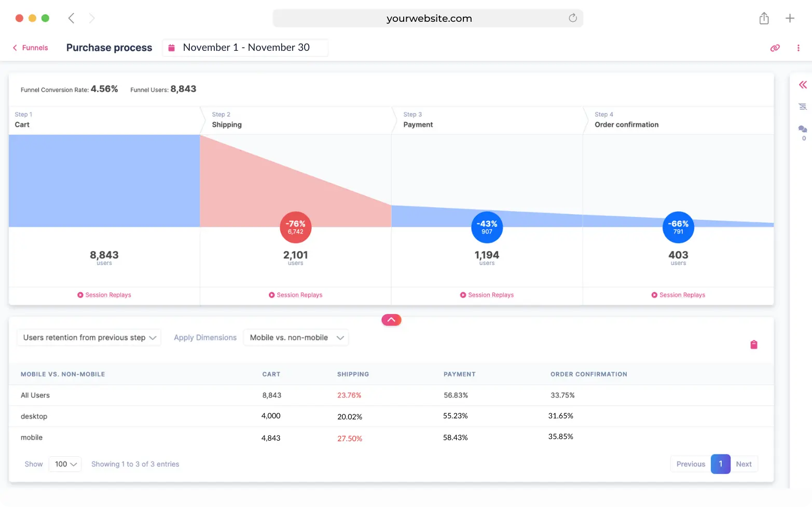The height and width of the screenshot is (507, 812).
Task: Copy the funnel link with the pink link icon
Action: tap(775, 48)
